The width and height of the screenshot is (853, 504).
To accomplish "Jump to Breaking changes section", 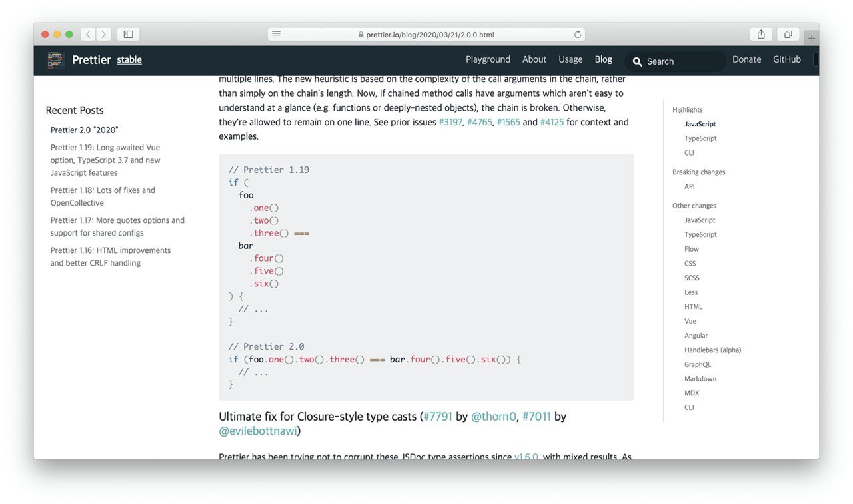I will click(699, 172).
